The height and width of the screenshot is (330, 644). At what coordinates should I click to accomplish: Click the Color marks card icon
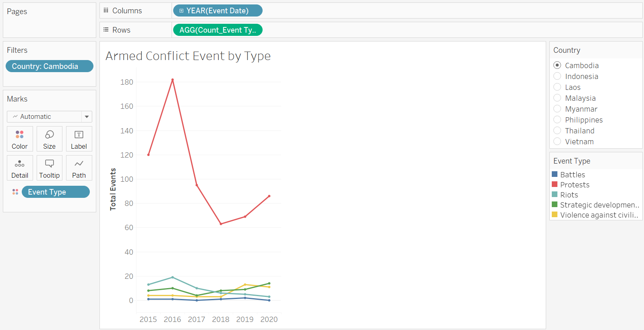20,139
